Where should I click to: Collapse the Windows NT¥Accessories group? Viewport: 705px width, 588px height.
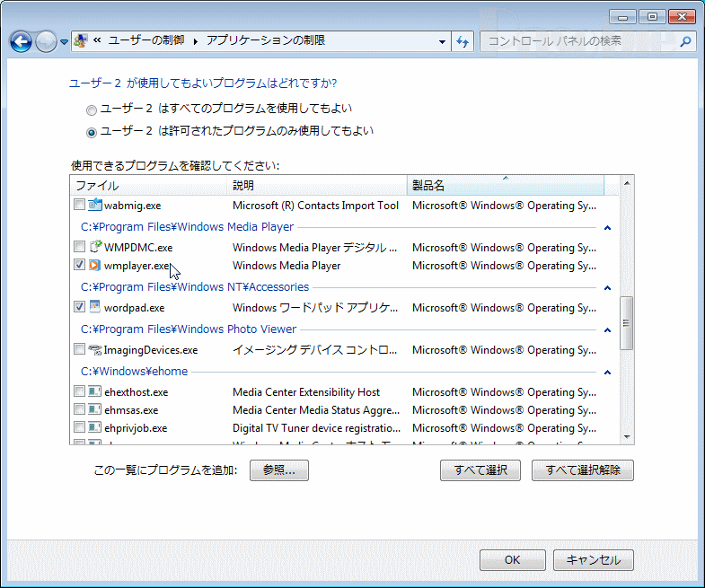(607, 287)
